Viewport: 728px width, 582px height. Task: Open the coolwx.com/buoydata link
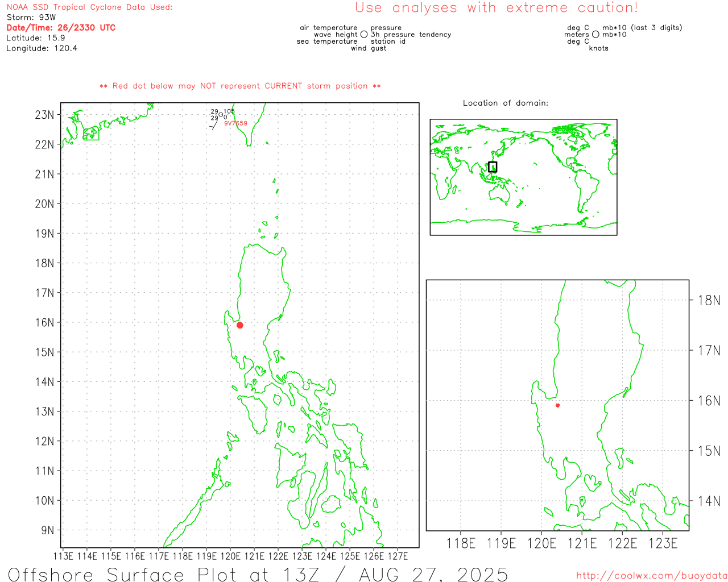click(652, 576)
